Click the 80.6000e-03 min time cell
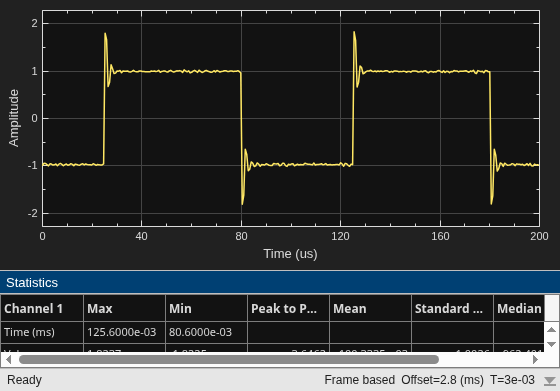This screenshot has height=391, width=560. click(x=200, y=332)
